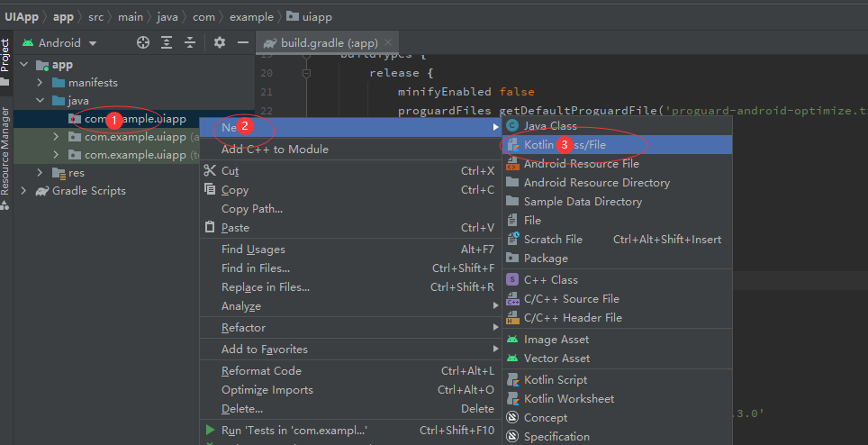
Task: Click the Cut scissors icon
Action: tap(210, 171)
